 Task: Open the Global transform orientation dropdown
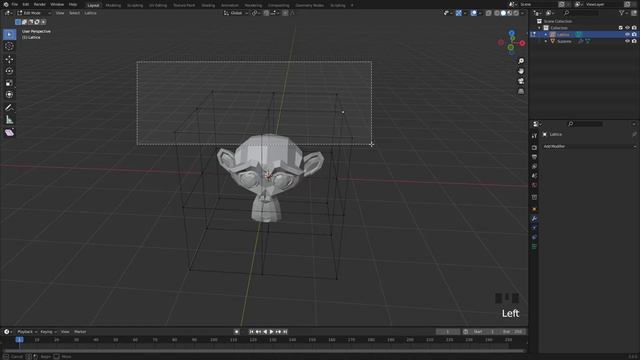tap(236, 13)
